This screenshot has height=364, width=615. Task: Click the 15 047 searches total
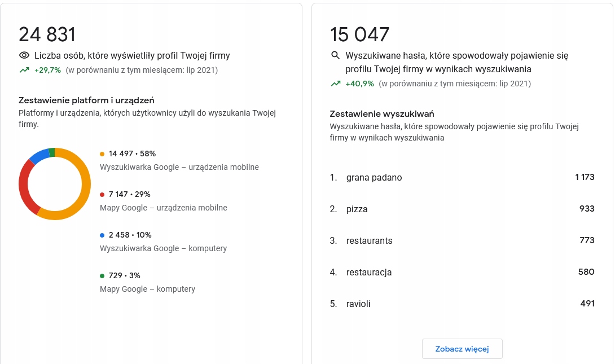pos(359,34)
